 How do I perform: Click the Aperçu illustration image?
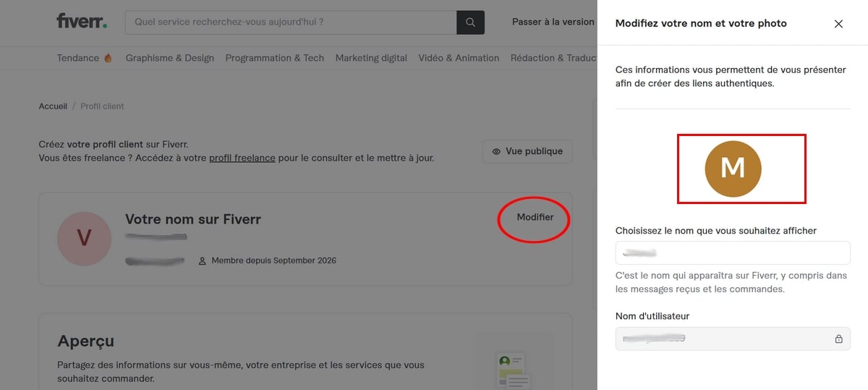(x=513, y=360)
